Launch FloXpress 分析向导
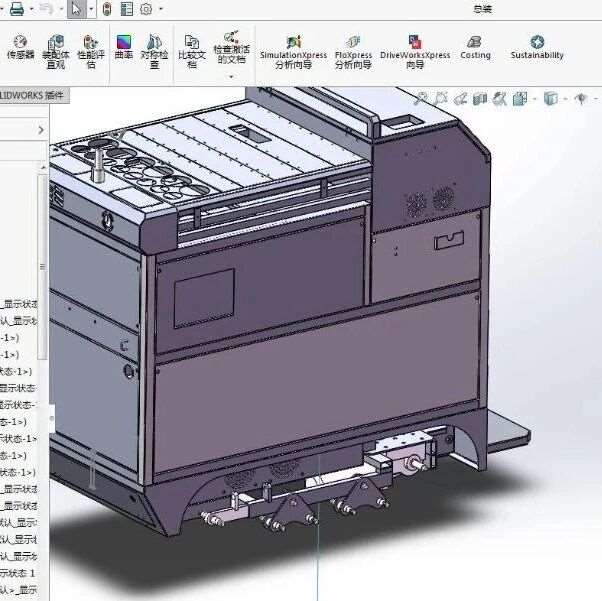The width and height of the screenshot is (602, 601). pyautogui.click(x=353, y=52)
